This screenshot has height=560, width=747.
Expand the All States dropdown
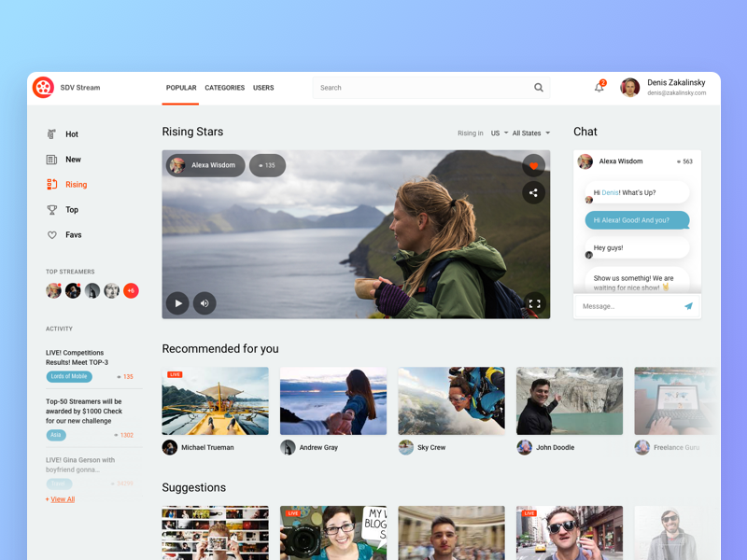point(528,133)
